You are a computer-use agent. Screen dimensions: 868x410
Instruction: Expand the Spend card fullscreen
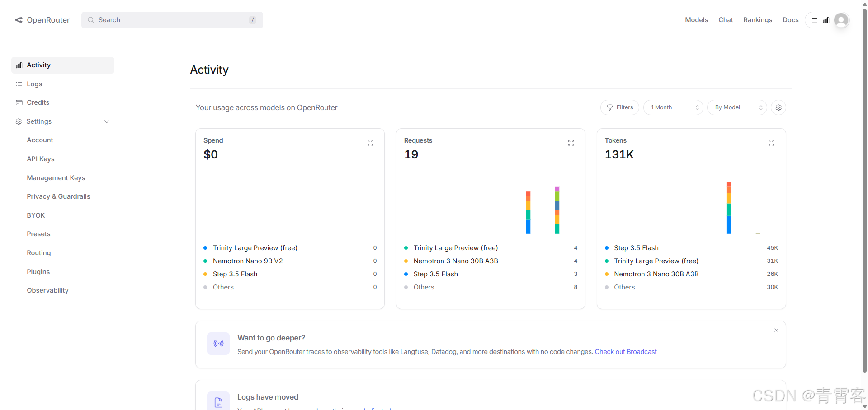(370, 143)
